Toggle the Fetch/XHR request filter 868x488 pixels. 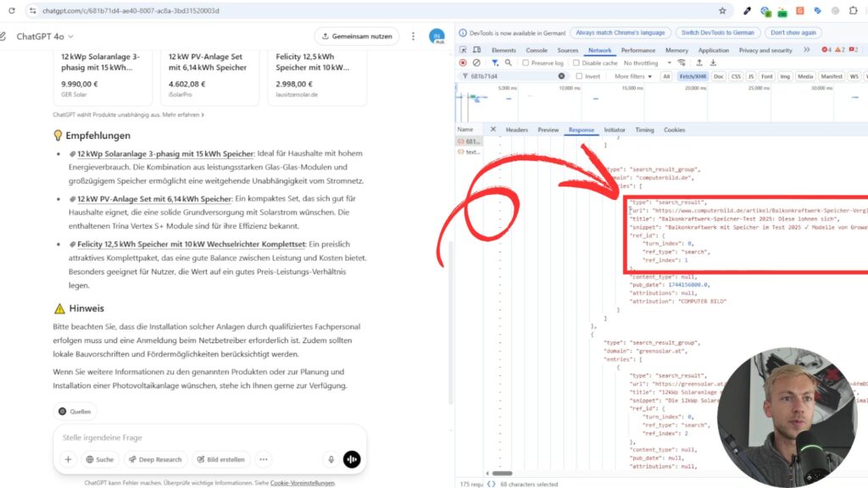click(x=693, y=76)
